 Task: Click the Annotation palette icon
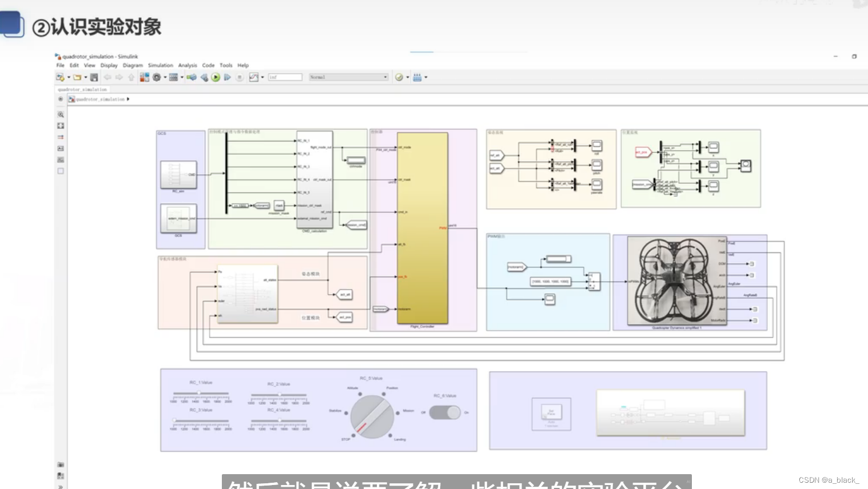[61, 149]
